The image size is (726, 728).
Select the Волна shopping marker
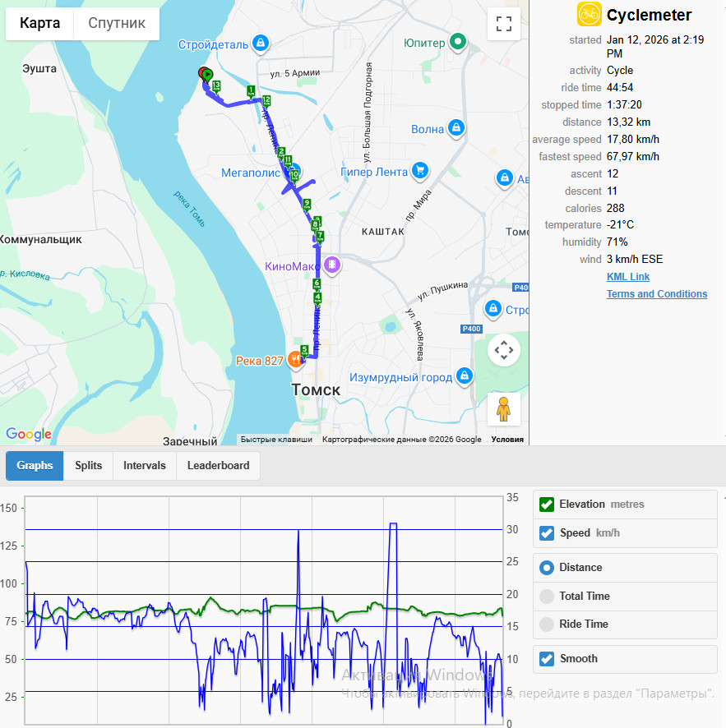click(456, 128)
